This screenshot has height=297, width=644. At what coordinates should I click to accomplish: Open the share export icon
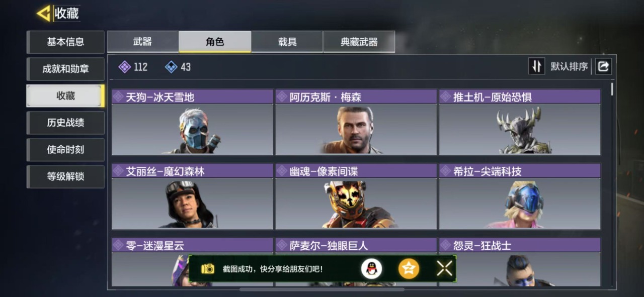(x=603, y=66)
